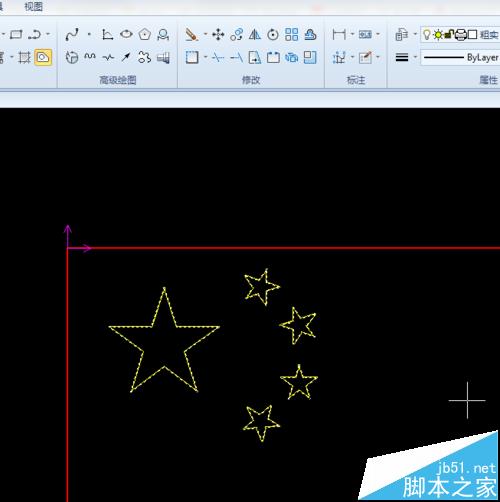Screen dimensions: 500x502
Task: Click the dashed-square selection tool
Action: [x=192, y=57]
